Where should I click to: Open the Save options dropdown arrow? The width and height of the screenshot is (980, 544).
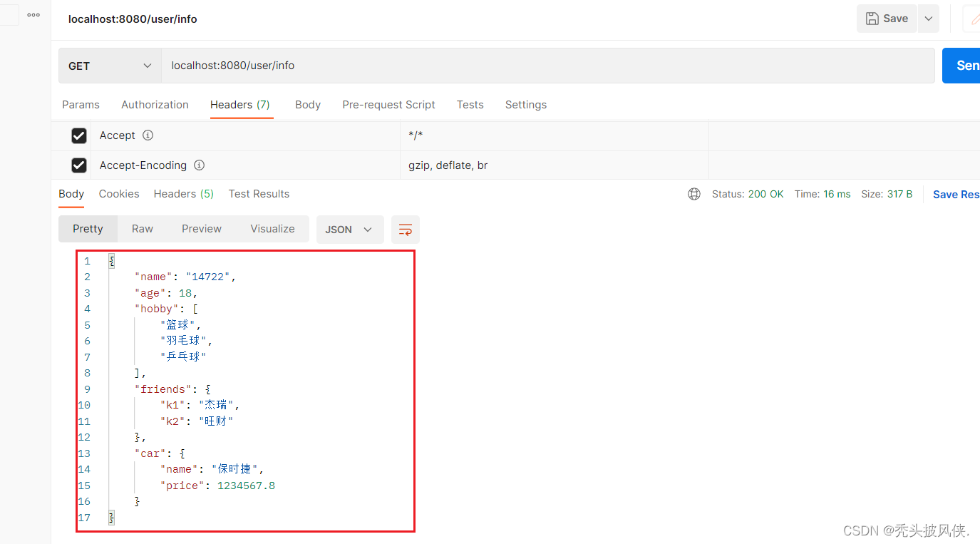pos(929,19)
